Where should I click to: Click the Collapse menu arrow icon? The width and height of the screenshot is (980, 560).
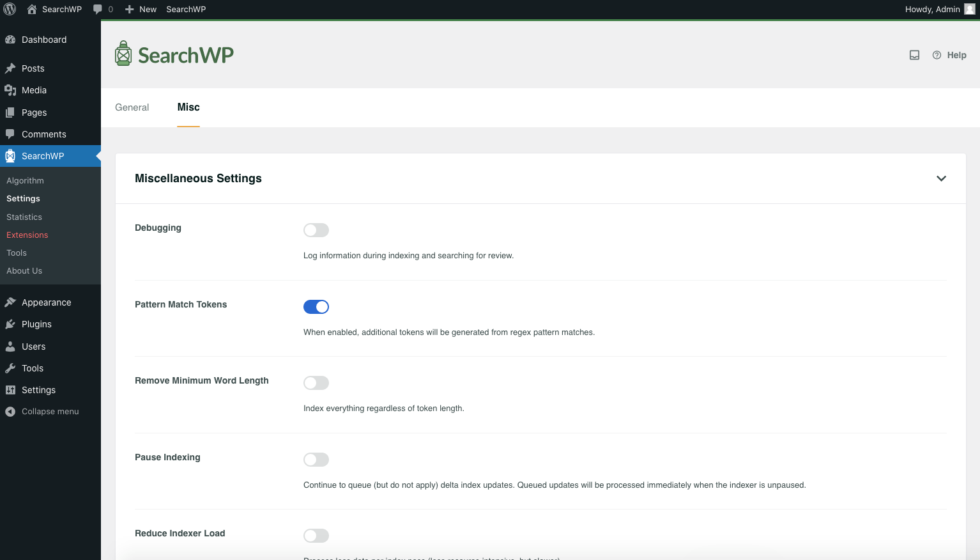click(x=10, y=412)
